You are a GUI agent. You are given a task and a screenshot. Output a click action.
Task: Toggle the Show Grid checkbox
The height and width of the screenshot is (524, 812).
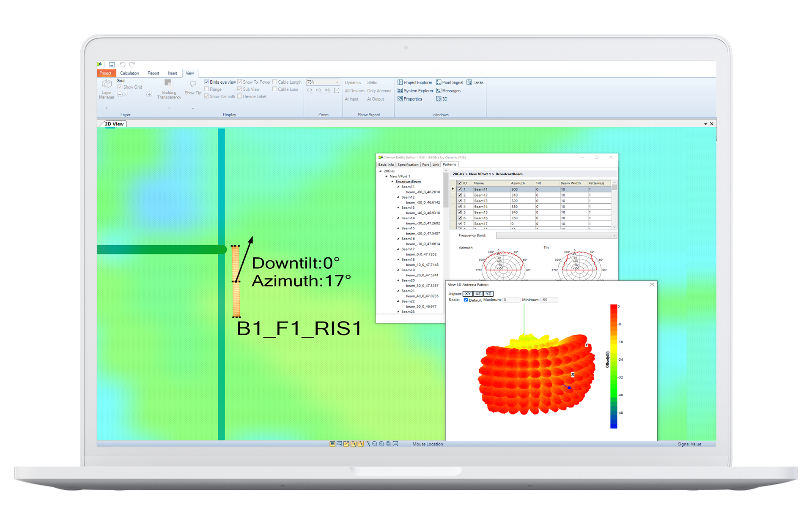pyautogui.click(x=120, y=87)
